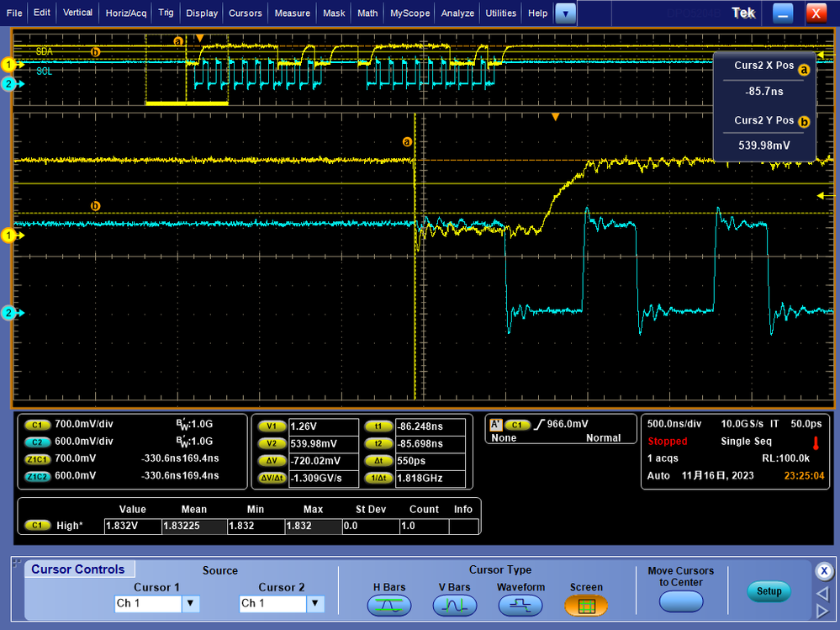Click the ΔV cursor readout badge

coord(272,461)
